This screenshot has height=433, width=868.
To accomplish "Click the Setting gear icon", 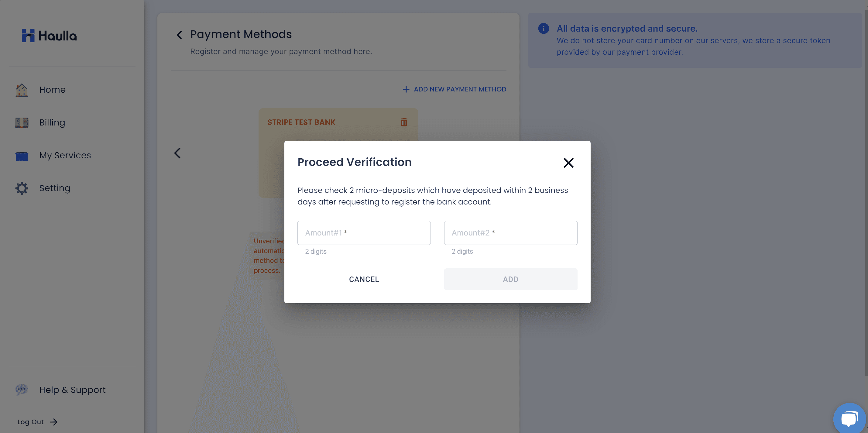I will coord(22,188).
